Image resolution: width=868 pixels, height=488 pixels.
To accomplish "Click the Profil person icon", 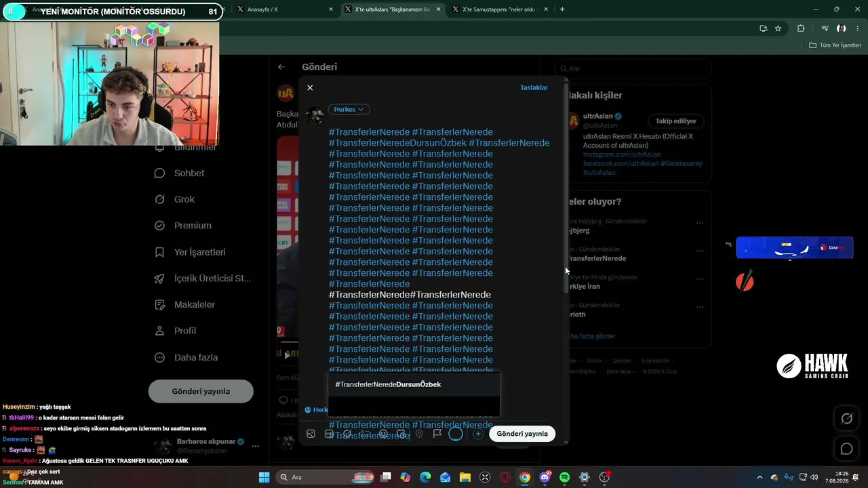I will pos(159,331).
